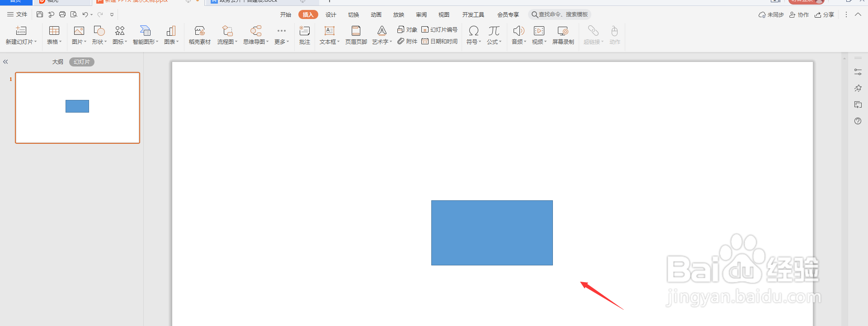
Task: Select the 幻灯片 slides panel tab
Action: click(x=82, y=62)
